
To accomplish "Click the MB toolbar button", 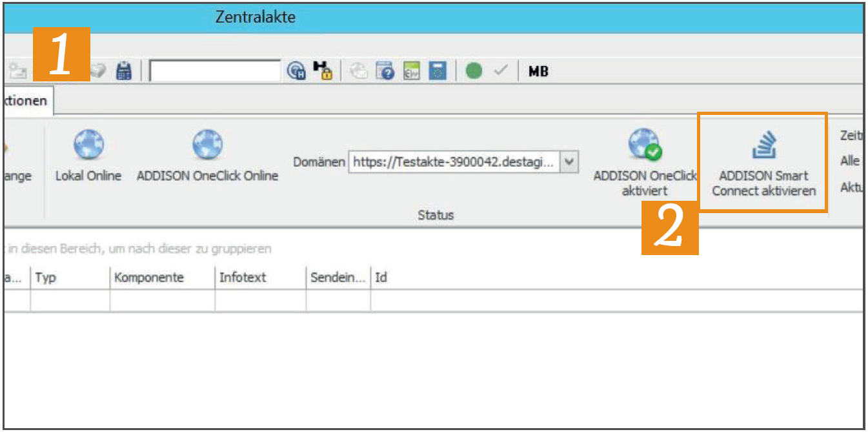I will point(538,72).
